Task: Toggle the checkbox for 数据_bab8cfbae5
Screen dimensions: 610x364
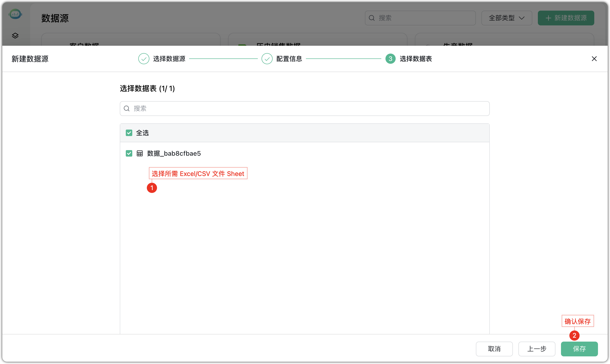Action: coord(129,153)
